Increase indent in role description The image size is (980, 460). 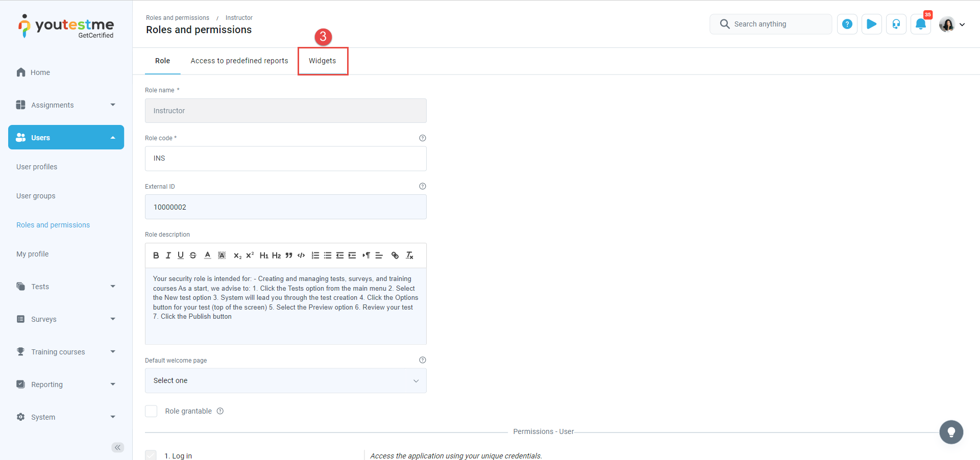pos(352,255)
